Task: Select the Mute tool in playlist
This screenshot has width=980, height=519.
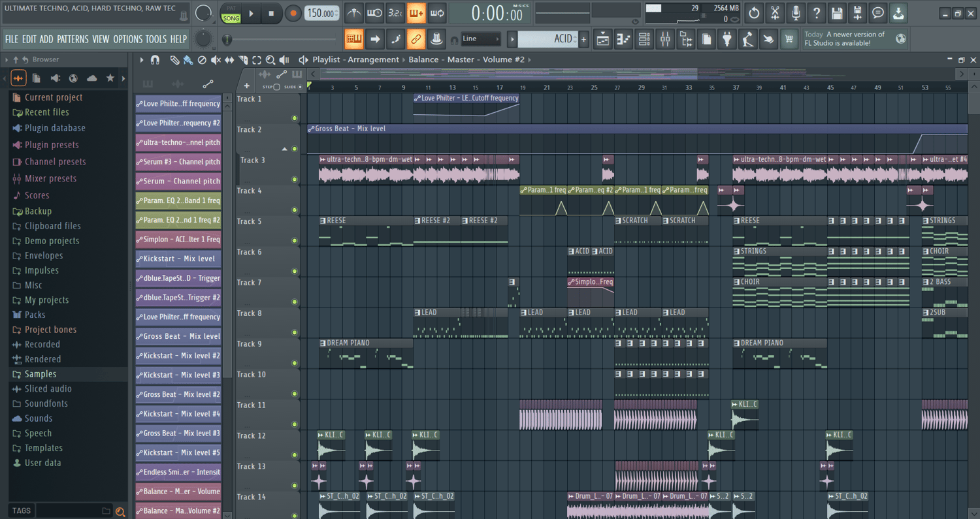Action: point(216,59)
